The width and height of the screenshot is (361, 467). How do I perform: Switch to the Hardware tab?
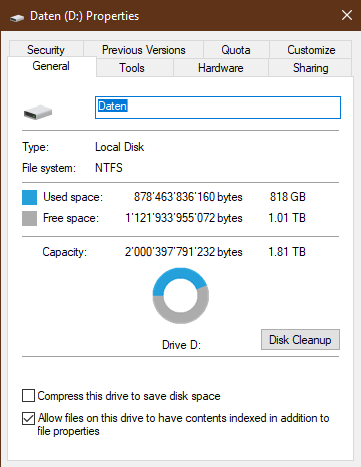(221, 68)
